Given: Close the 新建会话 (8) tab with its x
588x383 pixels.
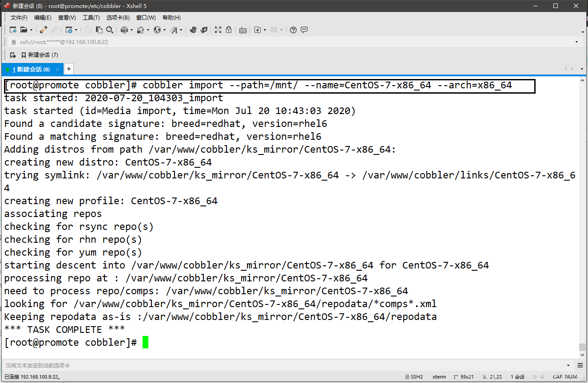Looking at the screenshot, I should pos(57,69).
